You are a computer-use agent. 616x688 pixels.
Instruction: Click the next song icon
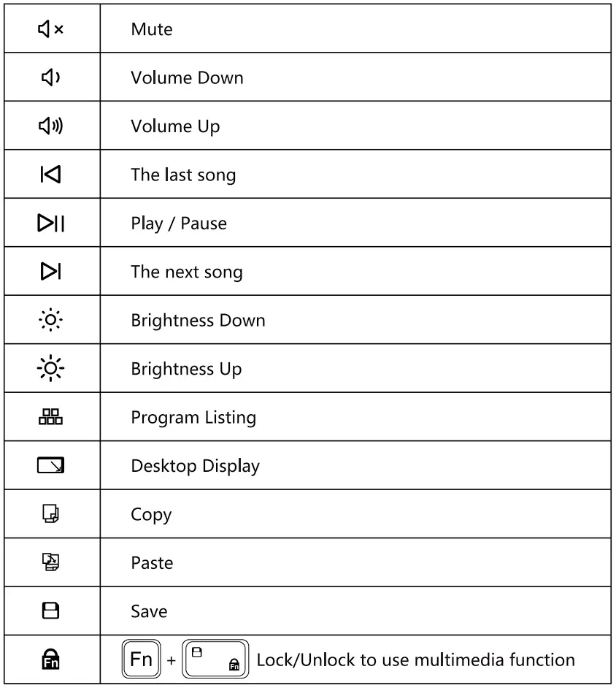pos(50,272)
